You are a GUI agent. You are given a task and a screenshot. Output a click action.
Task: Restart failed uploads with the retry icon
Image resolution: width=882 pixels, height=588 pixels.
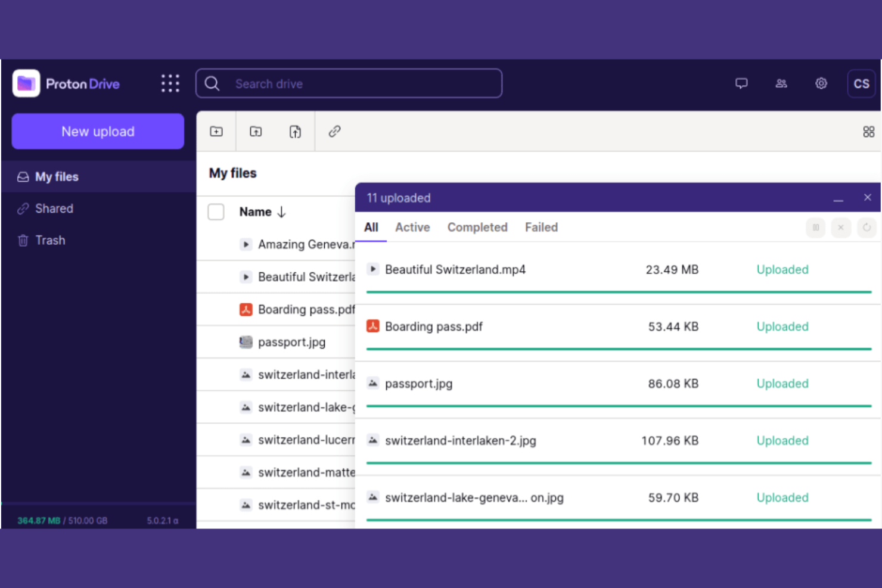(867, 228)
